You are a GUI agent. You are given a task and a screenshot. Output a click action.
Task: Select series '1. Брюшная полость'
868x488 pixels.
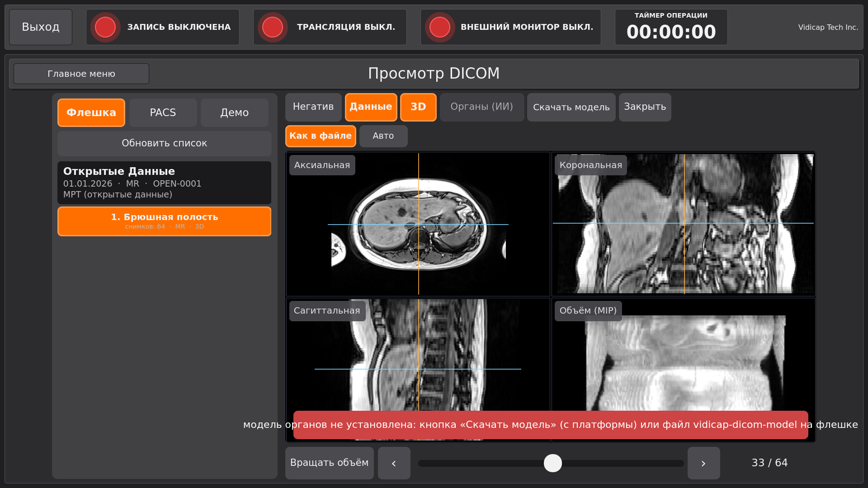[x=165, y=221]
